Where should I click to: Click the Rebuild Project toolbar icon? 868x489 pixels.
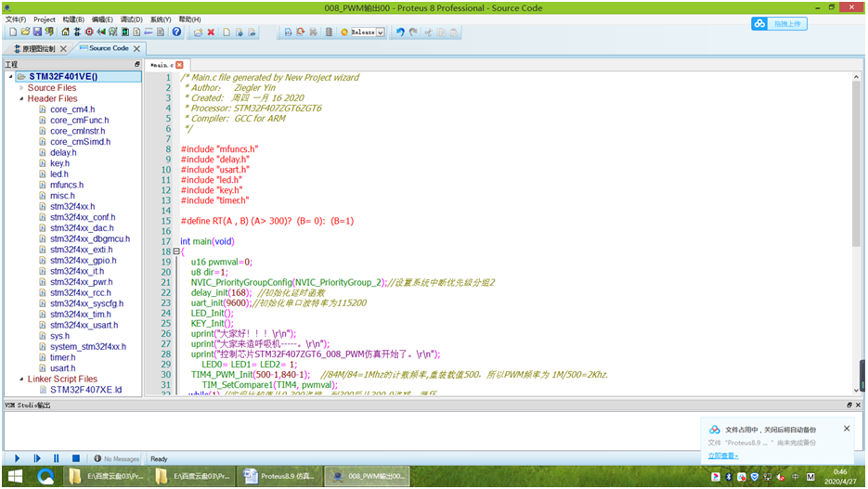pyautogui.click(x=301, y=32)
